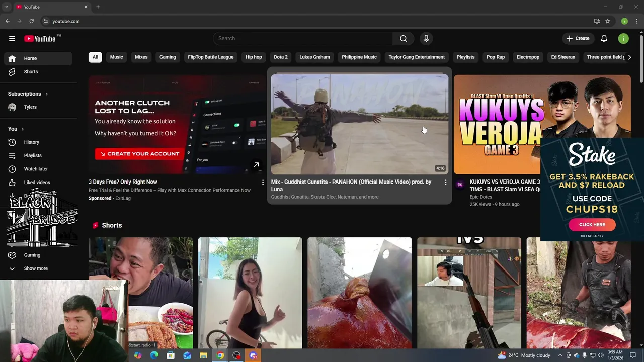
Task: Select the Mixes filter chip
Action: point(141,57)
